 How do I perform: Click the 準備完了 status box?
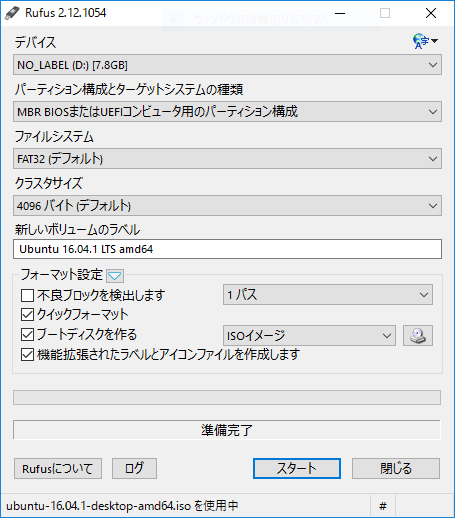coord(227,430)
